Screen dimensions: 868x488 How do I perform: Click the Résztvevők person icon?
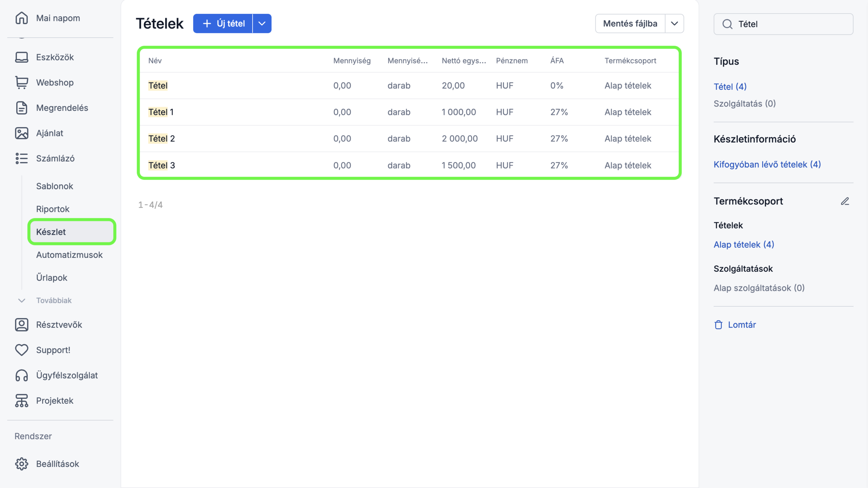(x=22, y=325)
